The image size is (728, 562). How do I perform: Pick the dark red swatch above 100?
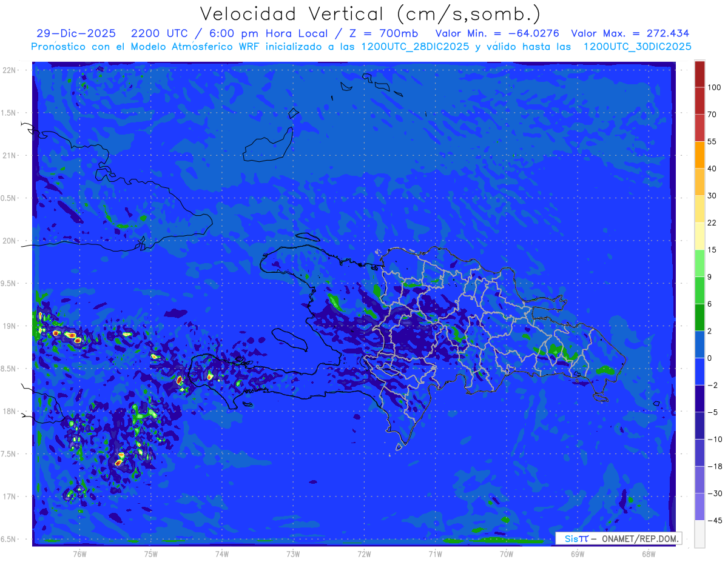click(x=699, y=74)
